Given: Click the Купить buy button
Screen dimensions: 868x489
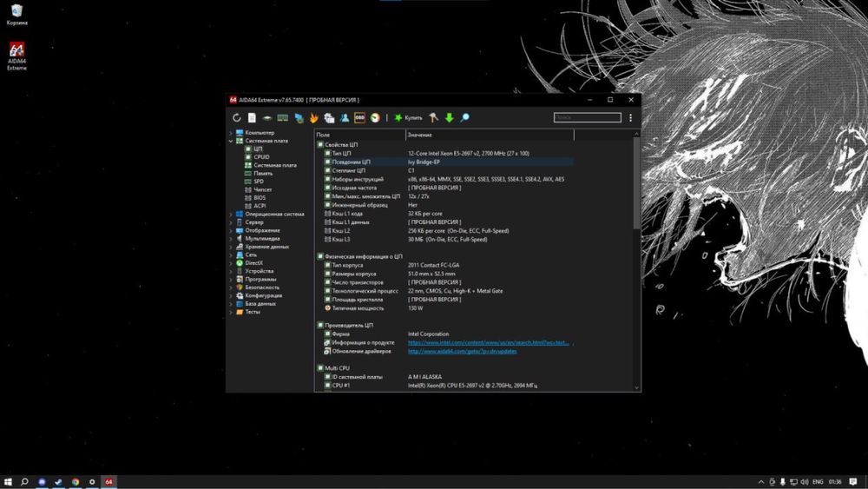Looking at the screenshot, I should point(408,118).
